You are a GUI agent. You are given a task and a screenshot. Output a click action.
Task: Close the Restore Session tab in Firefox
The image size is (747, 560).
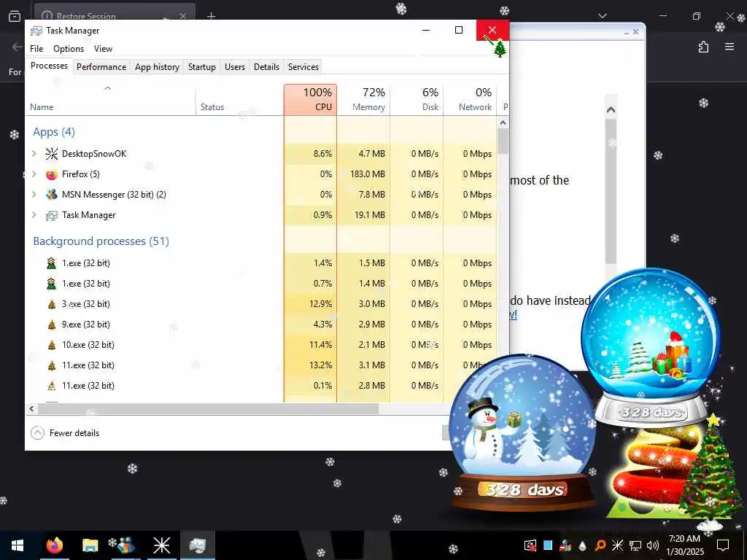183,16
